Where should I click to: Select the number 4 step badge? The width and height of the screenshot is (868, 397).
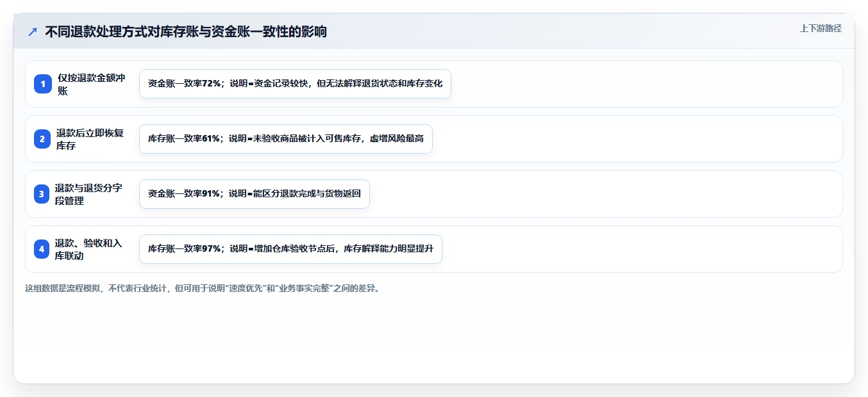point(42,249)
